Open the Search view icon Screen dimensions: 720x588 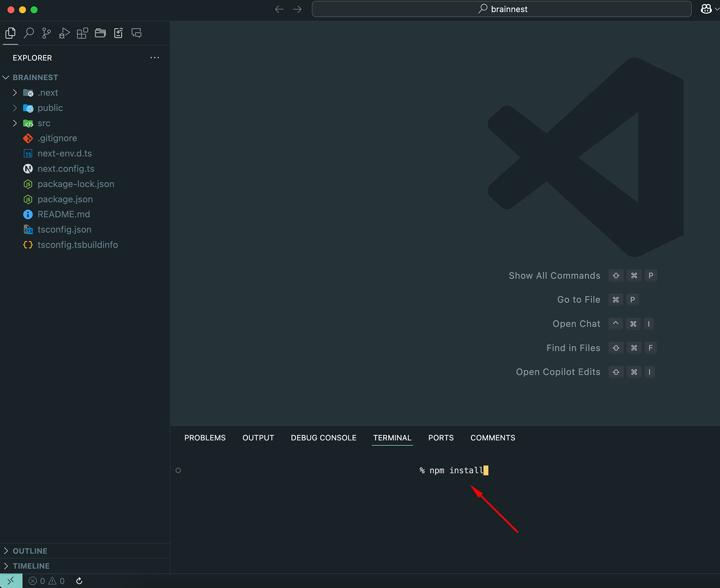28,33
